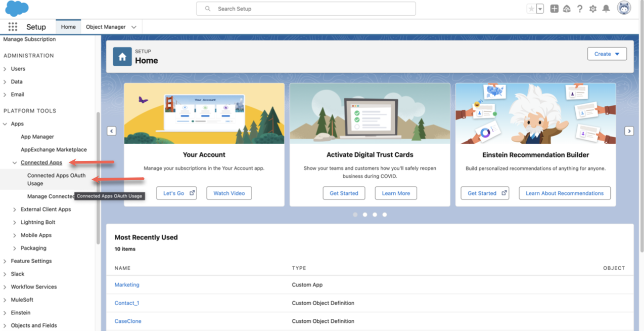
Task: Select the third carousel page dot
Action: coord(375,215)
